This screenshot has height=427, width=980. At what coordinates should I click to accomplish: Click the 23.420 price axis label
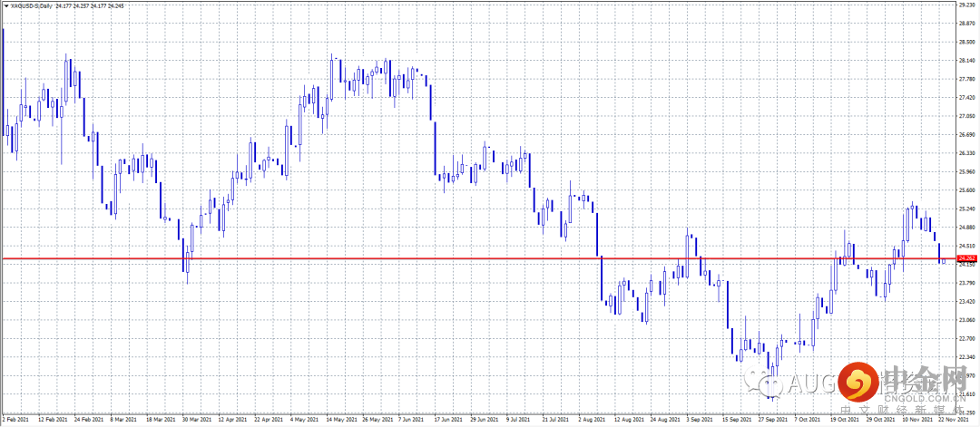(x=969, y=302)
